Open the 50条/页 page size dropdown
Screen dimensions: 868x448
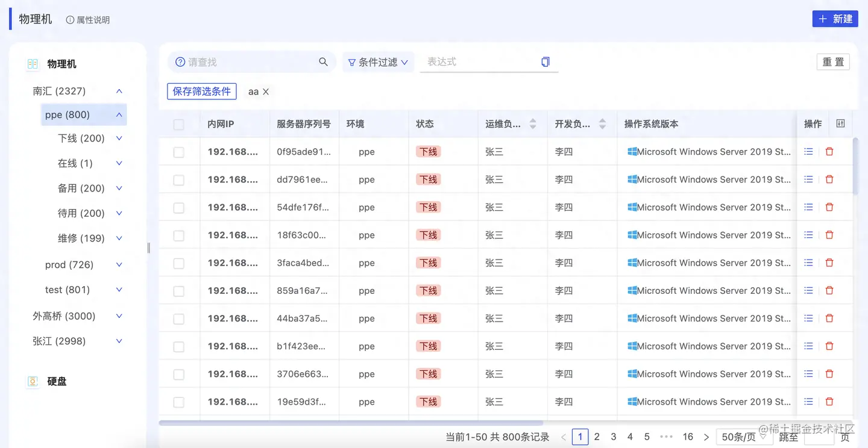tap(744, 437)
